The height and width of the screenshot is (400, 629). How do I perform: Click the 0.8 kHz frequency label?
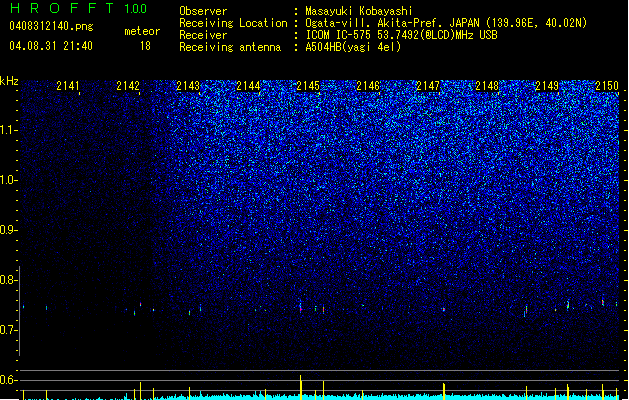coord(8,280)
